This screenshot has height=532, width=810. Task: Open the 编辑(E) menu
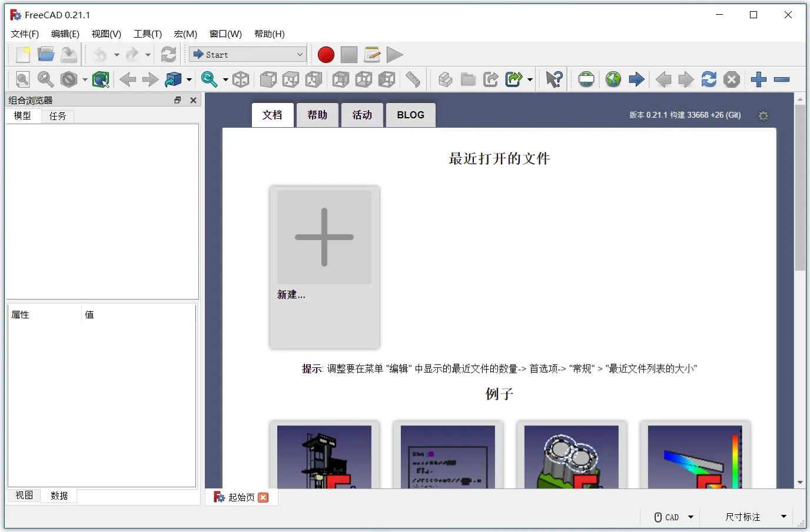(x=65, y=34)
